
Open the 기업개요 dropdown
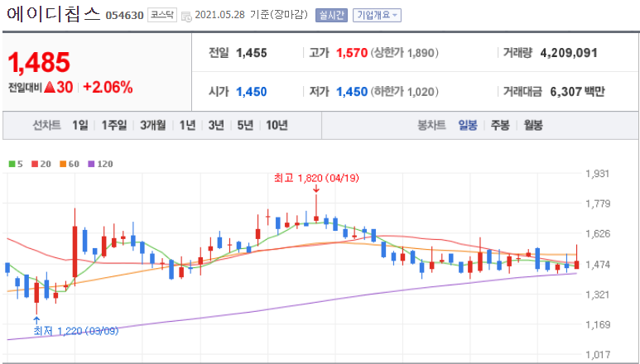coord(378,16)
